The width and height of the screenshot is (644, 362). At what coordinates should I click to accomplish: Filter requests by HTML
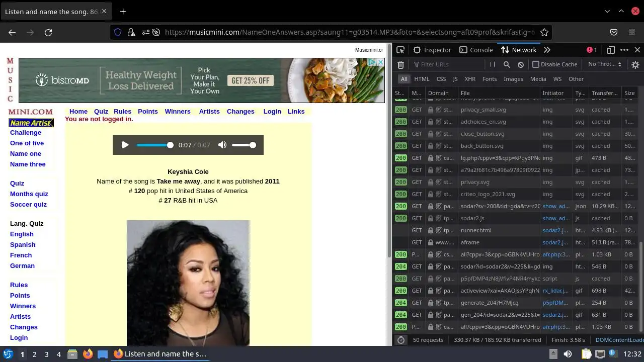click(422, 79)
